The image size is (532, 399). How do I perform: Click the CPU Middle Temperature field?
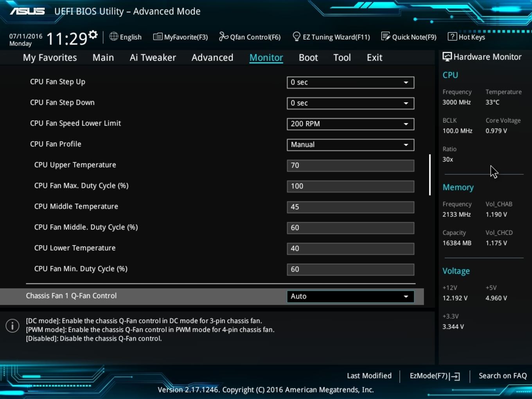[350, 207]
